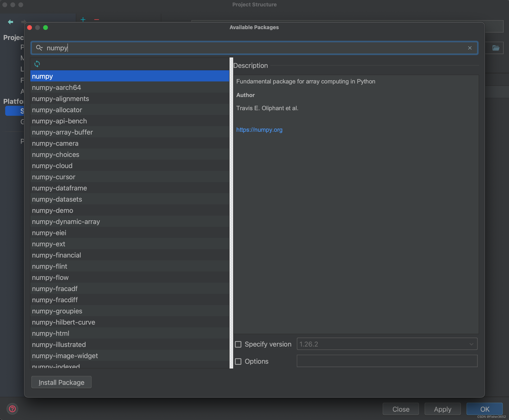Click the search magnifier icon
Screen dimensions: 509x420
(39, 48)
